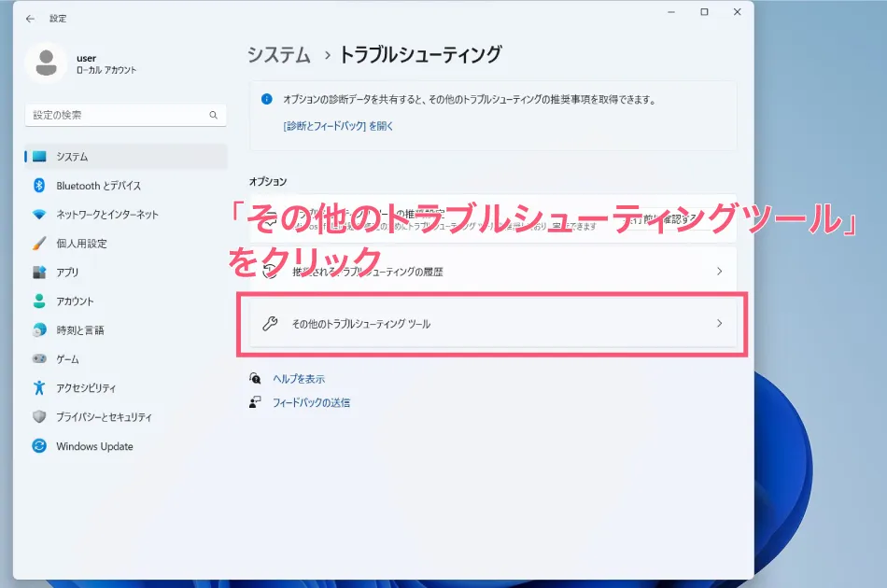
Task: Expand その他のトラブルシューティング ツール row
Action: pyautogui.click(x=493, y=323)
